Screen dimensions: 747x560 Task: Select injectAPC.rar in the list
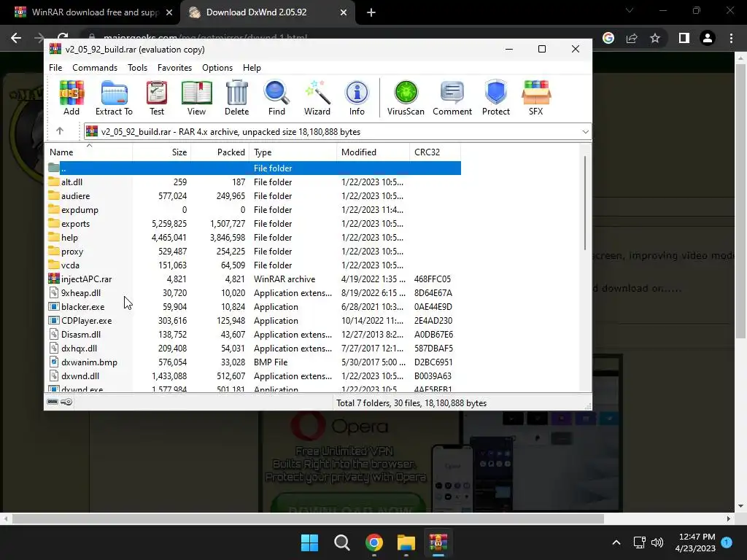86,279
